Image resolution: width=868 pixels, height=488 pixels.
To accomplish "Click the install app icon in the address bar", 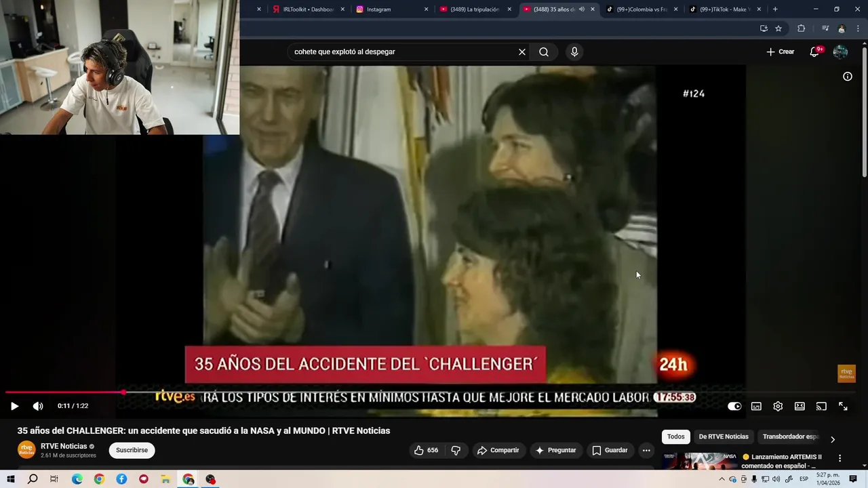I will [764, 28].
